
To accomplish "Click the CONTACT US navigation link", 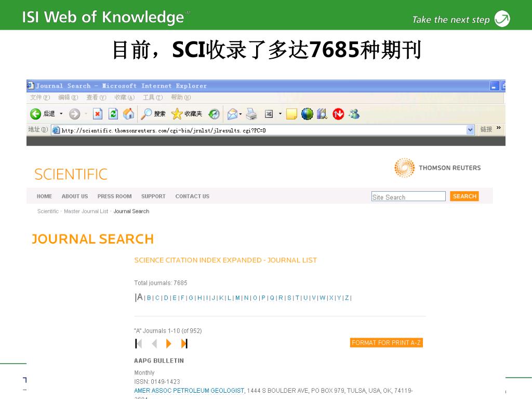I will point(192,196).
